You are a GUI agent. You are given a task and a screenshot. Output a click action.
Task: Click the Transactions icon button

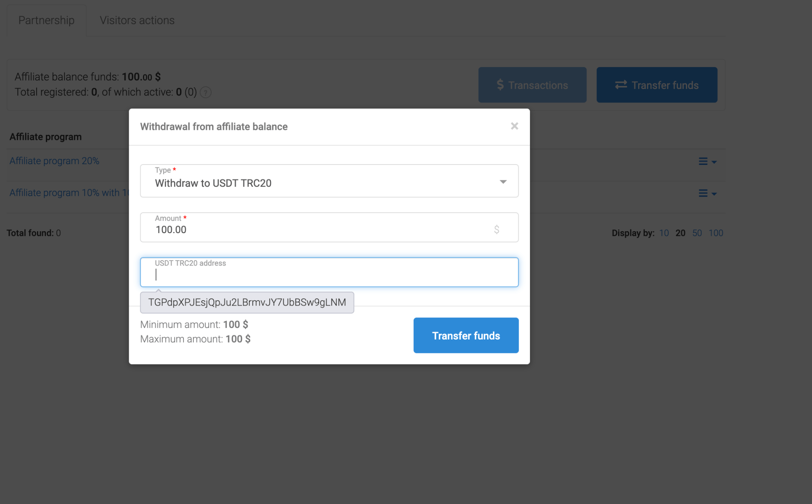(x=532, y=86)
